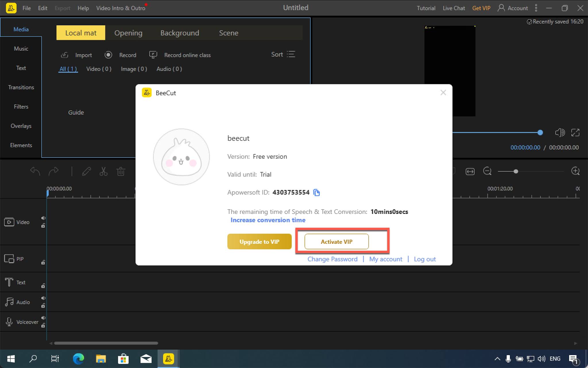This screenshot has height=368, width=588.
Task: Adjust the timeline zoom slider handle
Action: [x=516, y=171]
